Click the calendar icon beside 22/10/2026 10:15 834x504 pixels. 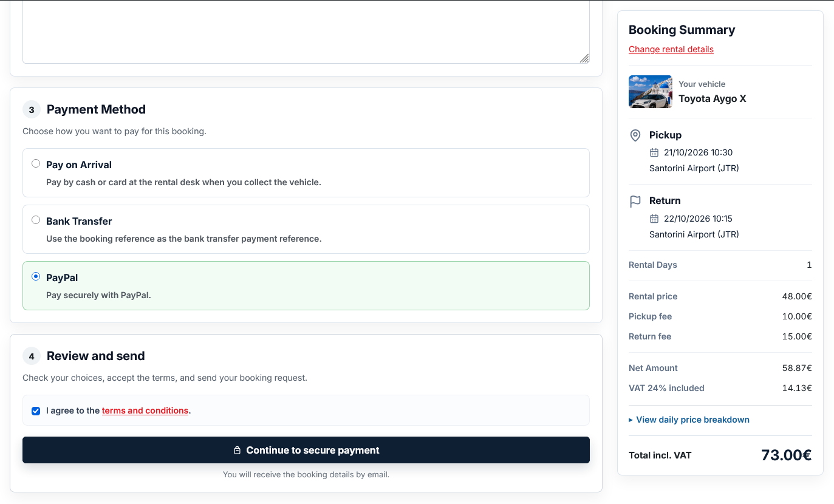pos(654,219)
